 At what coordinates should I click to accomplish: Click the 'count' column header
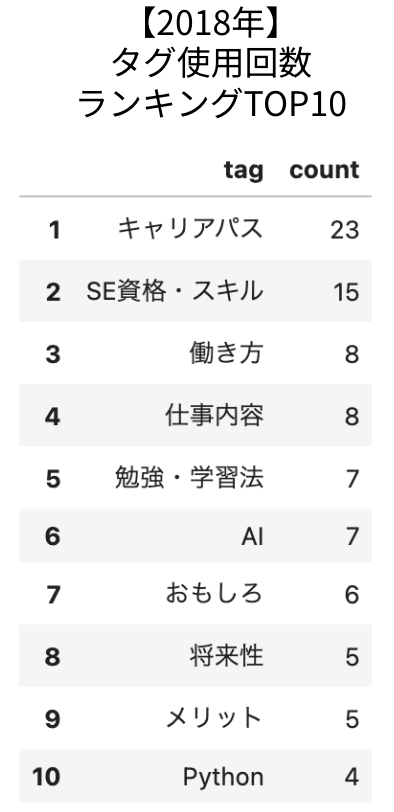pos(324,170)
